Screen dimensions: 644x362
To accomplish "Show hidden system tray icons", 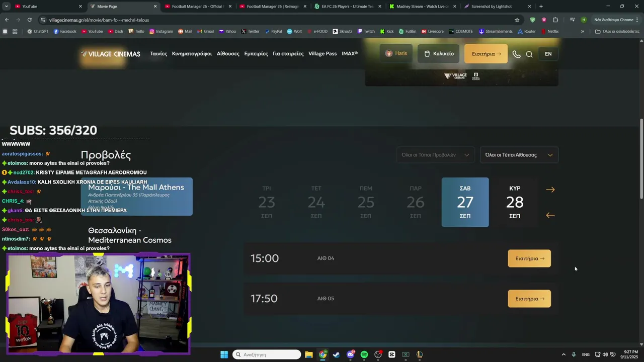I will tap(563, 354).
